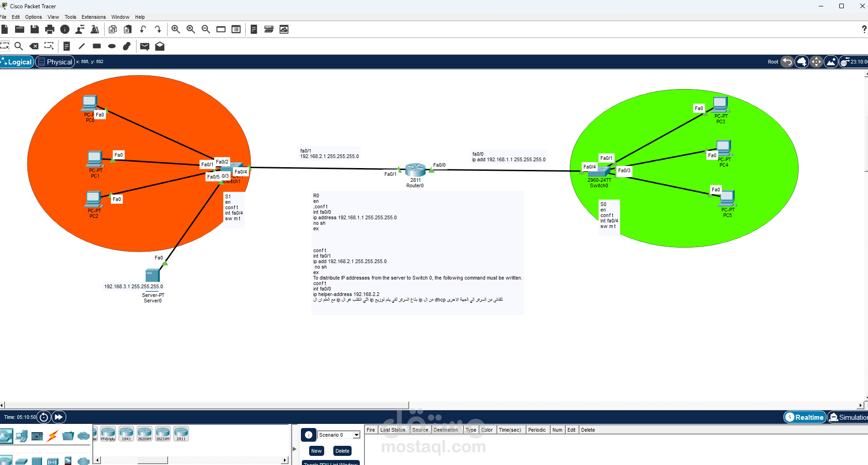Screen dimensions: 868x465
Task: Open the Help menu
Action: pos(140,17)
